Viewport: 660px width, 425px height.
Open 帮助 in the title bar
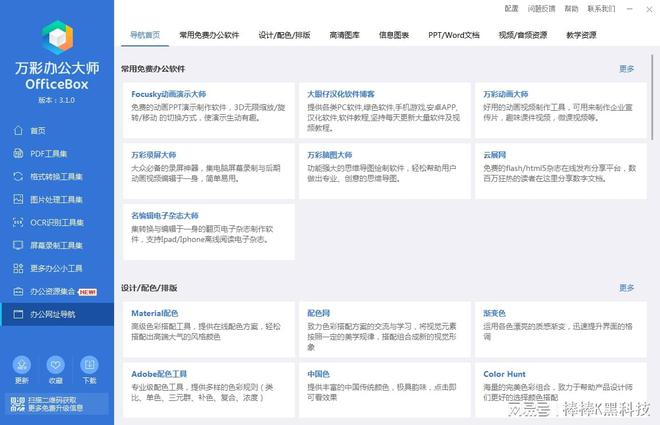(x=571, y=8)
